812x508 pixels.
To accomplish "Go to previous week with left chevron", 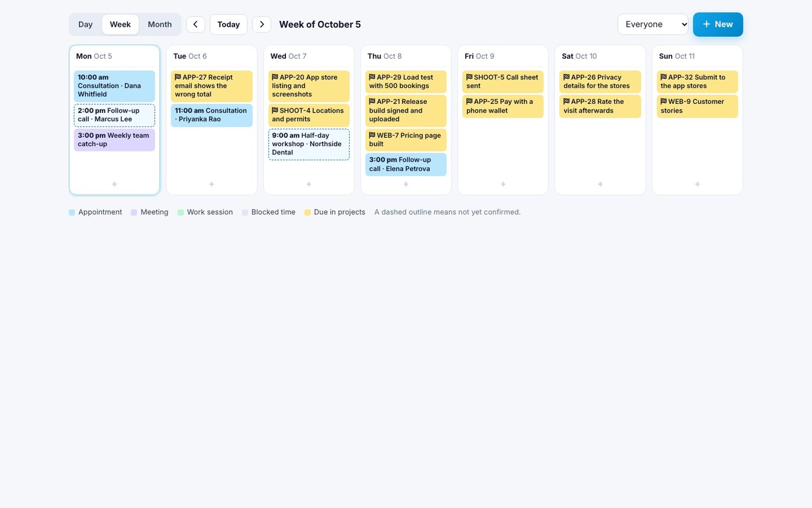I will (195, 24).
